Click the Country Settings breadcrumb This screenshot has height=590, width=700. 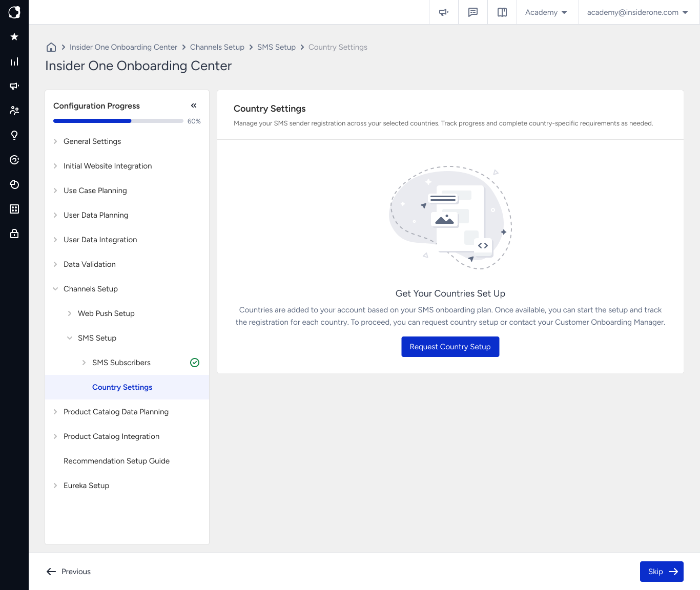[338, 47]
